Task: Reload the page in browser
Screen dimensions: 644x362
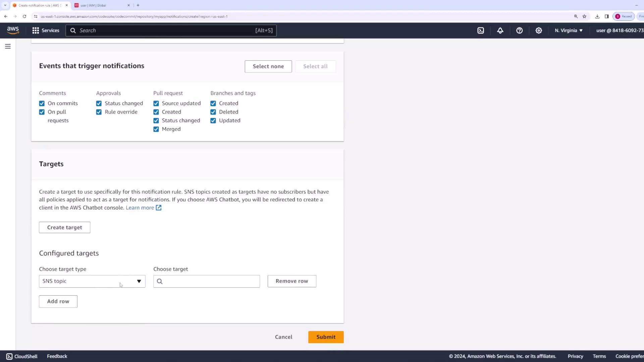Action: (24, 16)
